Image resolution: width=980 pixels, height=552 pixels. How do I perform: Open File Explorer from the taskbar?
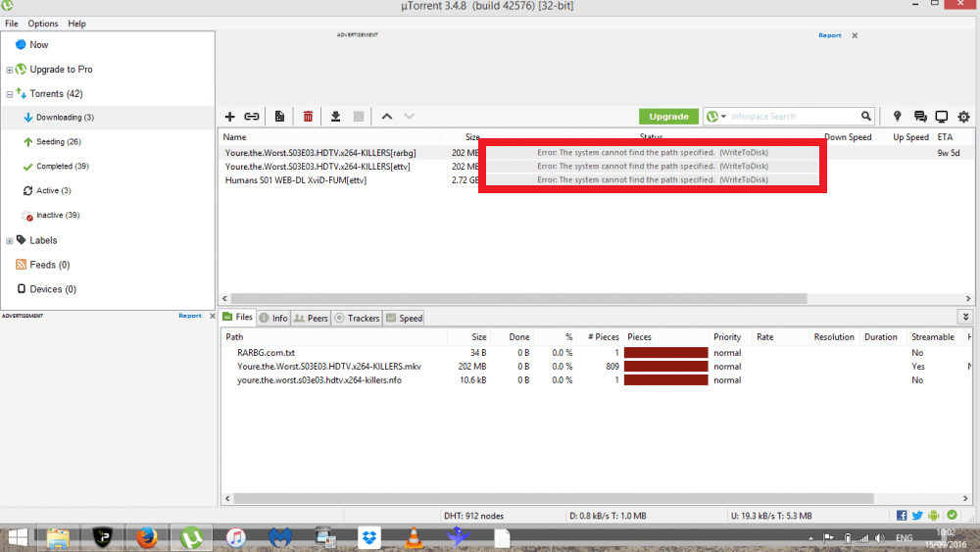pos(58,537)
